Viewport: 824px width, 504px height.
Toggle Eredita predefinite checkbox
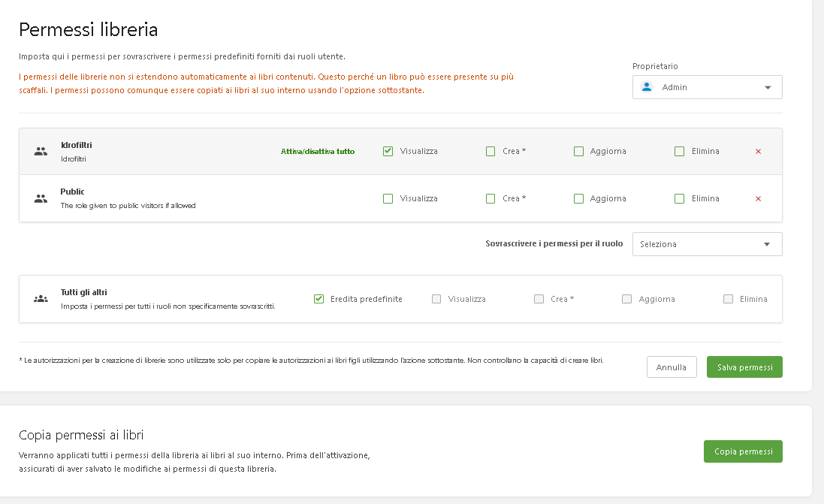(x=318, y=299)
